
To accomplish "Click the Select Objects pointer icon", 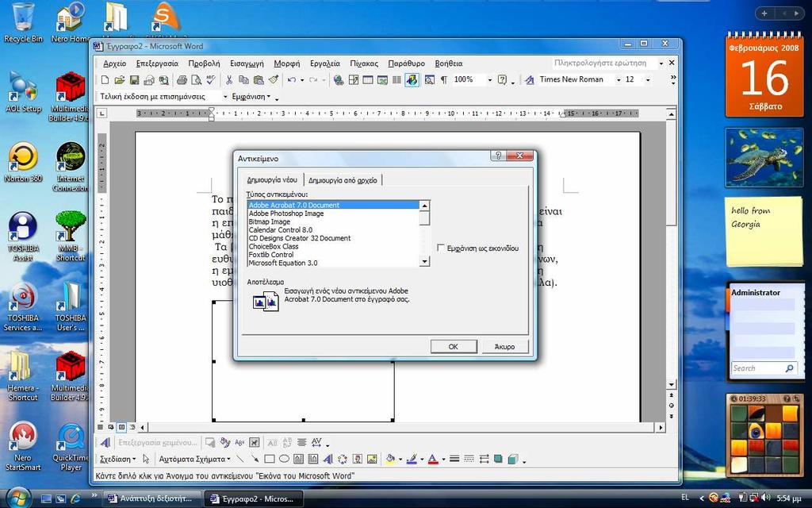I will point(146,459).
